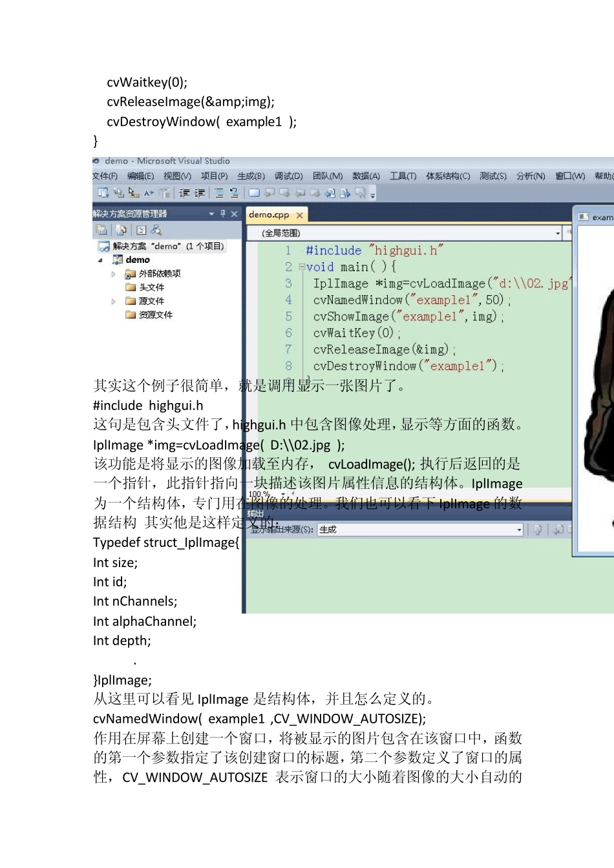
Task: Open the 编辑(E) menu
Action: point(140,176)
